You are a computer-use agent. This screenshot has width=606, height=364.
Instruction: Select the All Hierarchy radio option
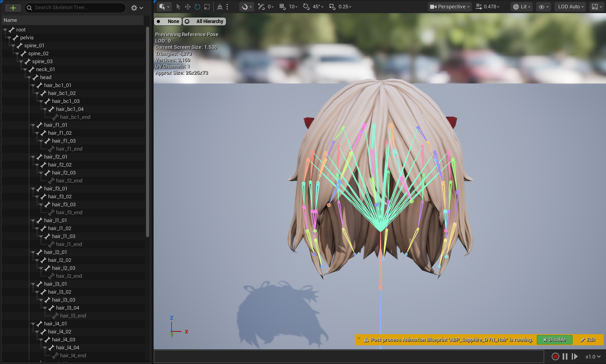(205, 21)
